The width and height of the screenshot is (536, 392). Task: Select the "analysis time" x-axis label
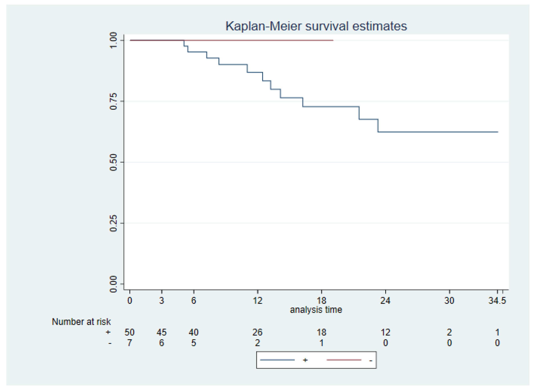pos(316,310)
